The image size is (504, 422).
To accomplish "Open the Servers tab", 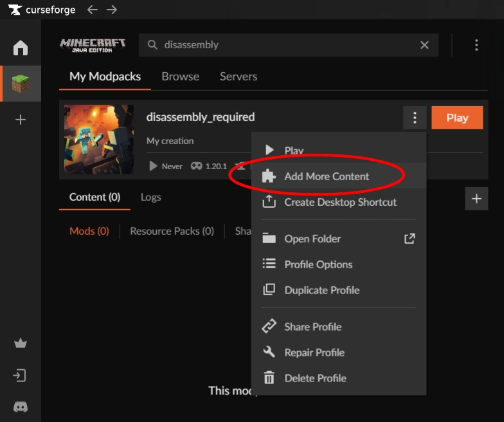I will [239, 77].
